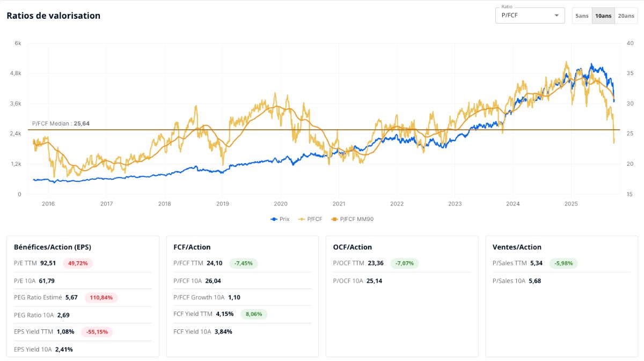Click the -7,07% P/OCF TTM badge

[405, 263]
